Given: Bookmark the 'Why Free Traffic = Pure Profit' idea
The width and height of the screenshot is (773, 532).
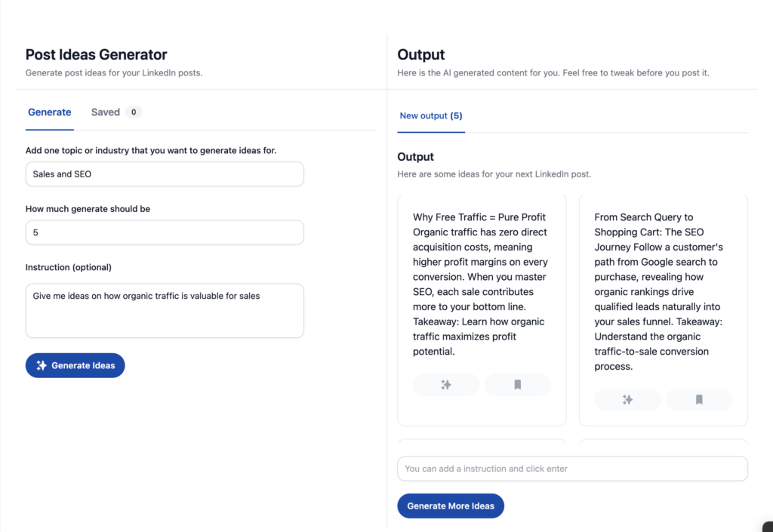Looking at the screenshot, I should point(517,385).
